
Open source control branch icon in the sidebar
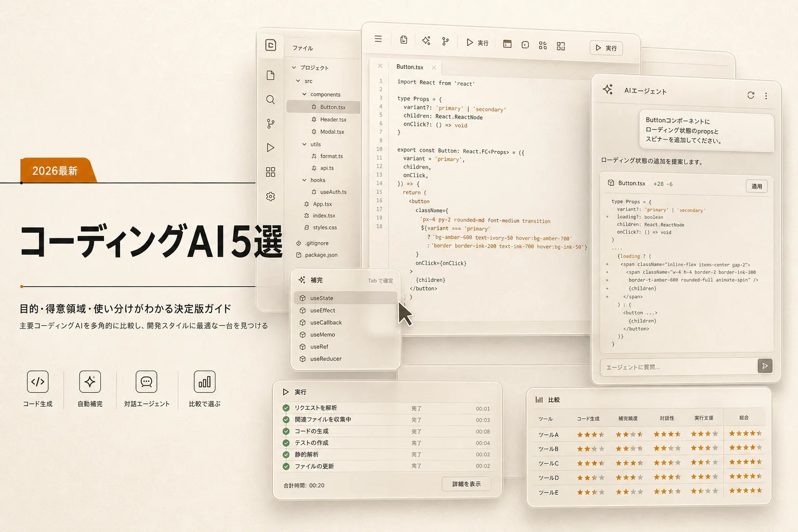271,124
